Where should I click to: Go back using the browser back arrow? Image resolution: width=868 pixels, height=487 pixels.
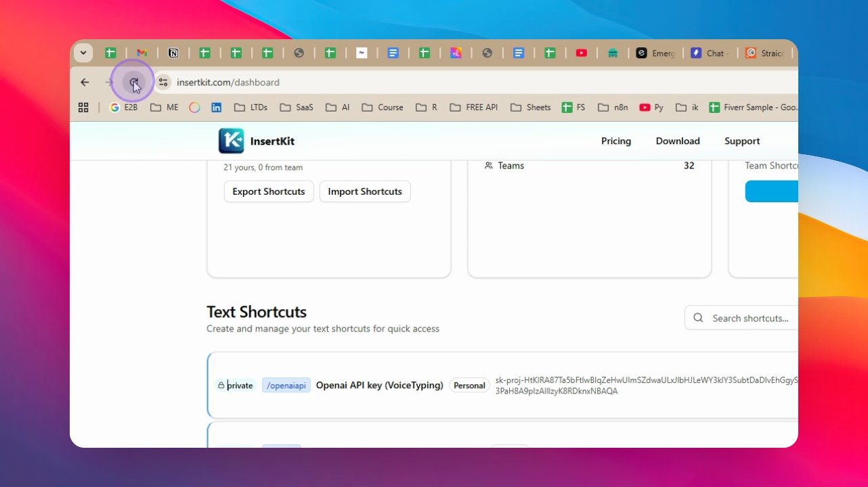tap(85, 83)
